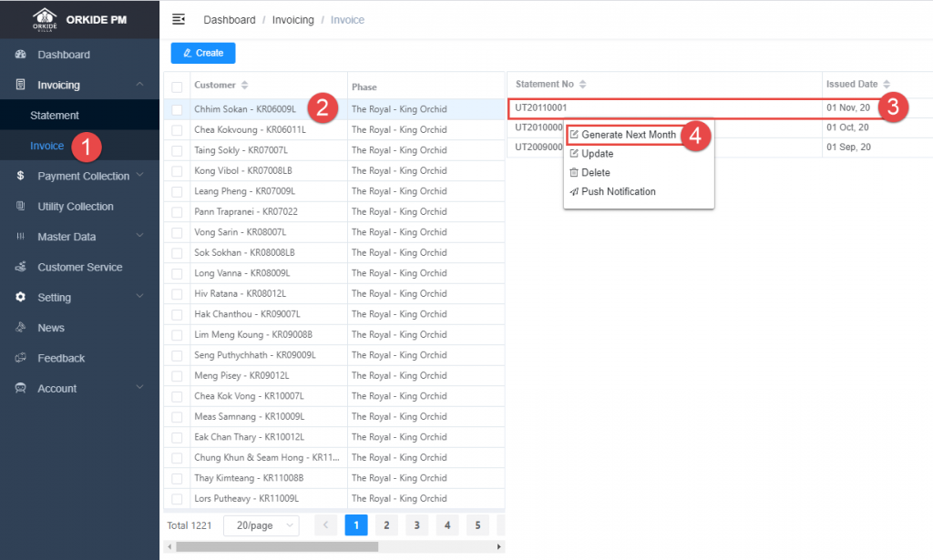
Task: Select Push Notification in the context menu
Action: click(618, 191)
